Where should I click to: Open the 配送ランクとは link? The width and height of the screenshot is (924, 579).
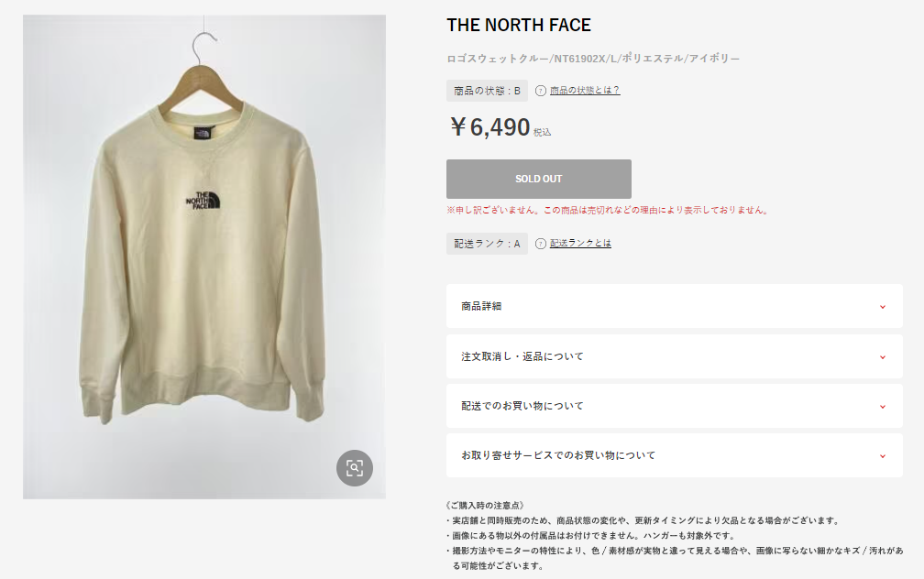click(580, 244)
